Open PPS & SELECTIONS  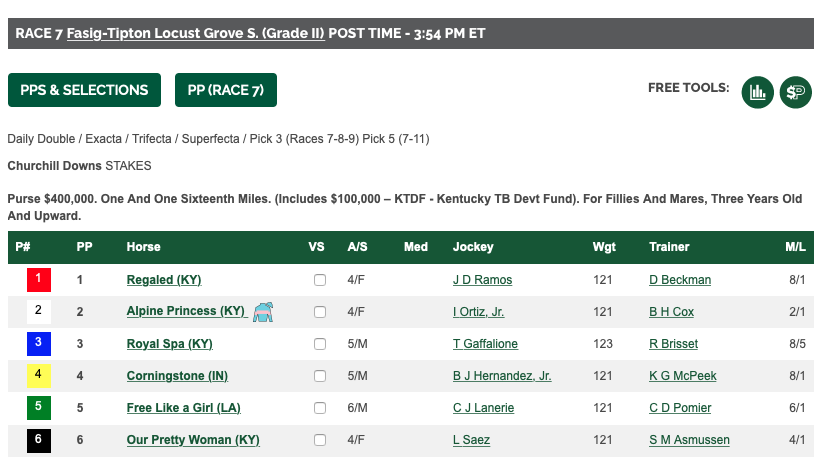(84, 90)
